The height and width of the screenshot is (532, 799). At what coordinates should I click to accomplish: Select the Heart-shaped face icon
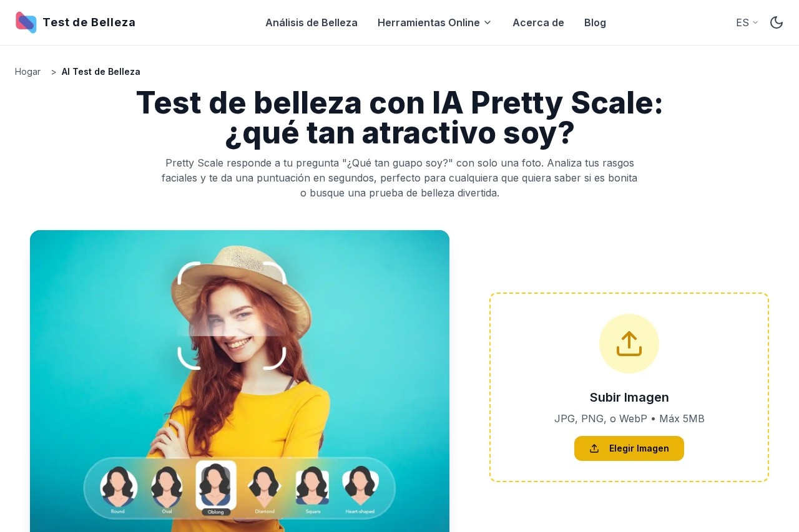click(360, 490)
